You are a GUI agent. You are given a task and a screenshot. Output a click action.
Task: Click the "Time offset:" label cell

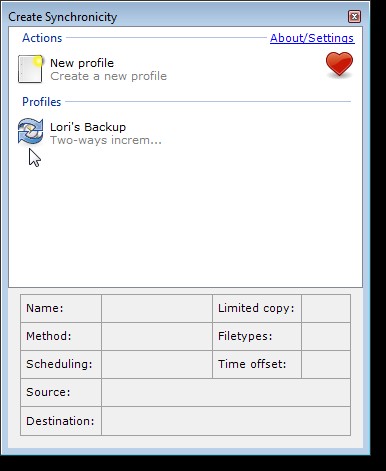[x=257, y=364]
